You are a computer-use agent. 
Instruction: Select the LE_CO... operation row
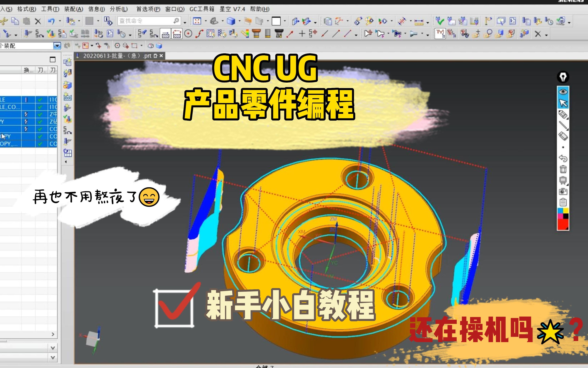[x=28, y=107]
